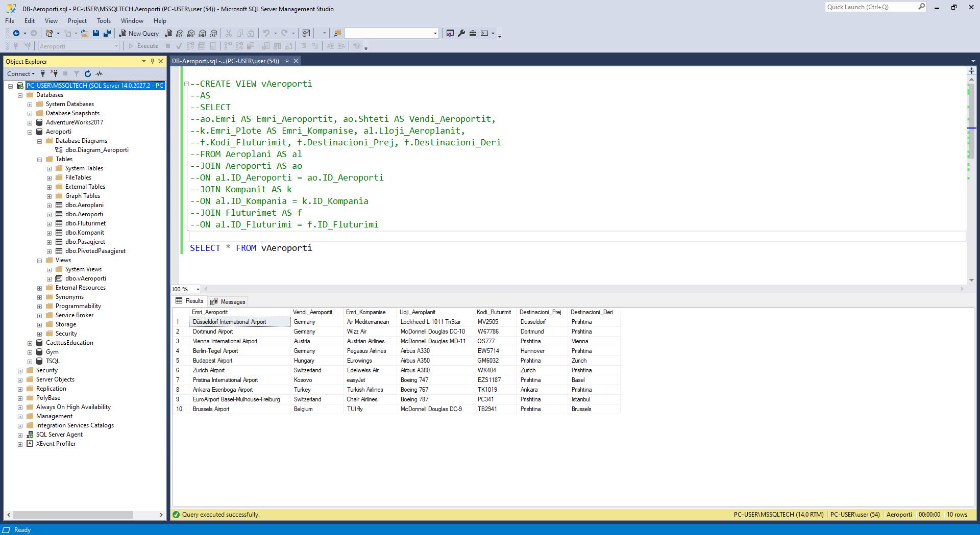This screenshot has height=535, width=980.
Task: Open the Activity Monitor toolbar icon
Action: [306, 33]
